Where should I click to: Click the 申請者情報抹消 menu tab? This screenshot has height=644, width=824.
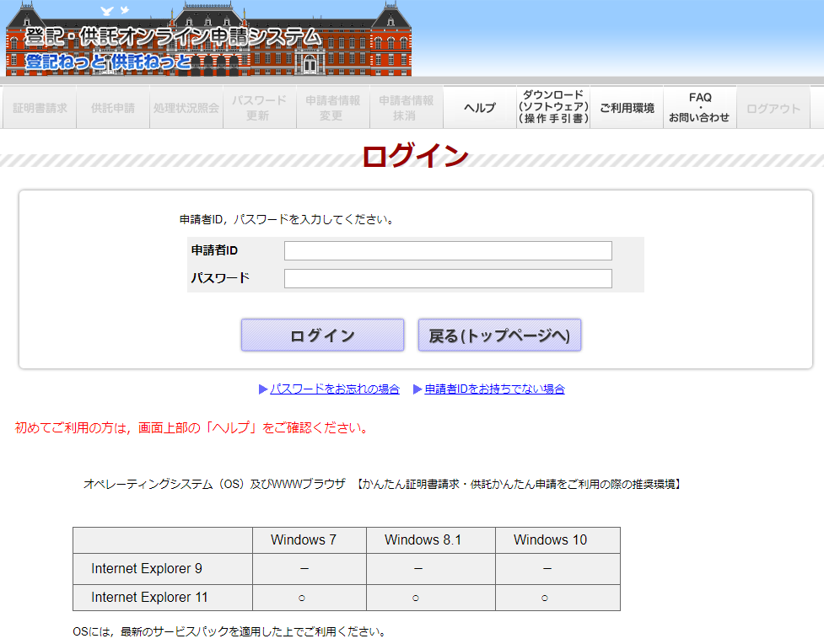406,108
